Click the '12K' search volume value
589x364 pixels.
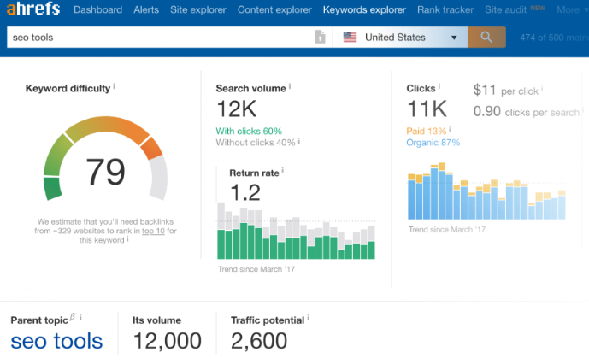237,109
